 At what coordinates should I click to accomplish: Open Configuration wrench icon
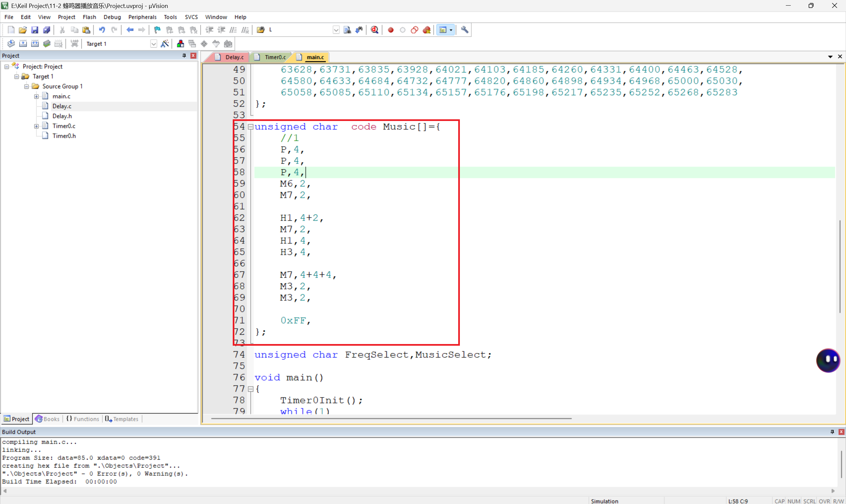tap(464, 30)
